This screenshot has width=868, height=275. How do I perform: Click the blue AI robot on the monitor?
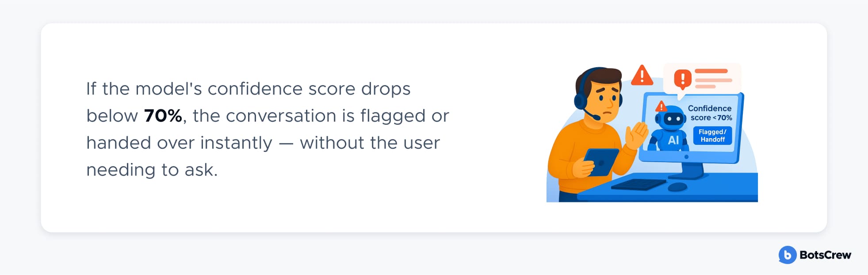point(670,128)
